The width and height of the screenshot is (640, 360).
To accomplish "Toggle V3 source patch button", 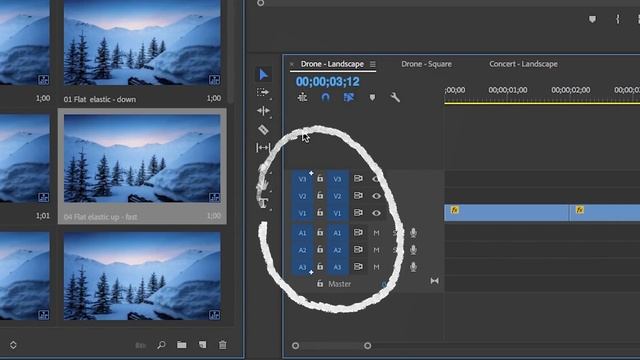I will (x=302, y=179).
